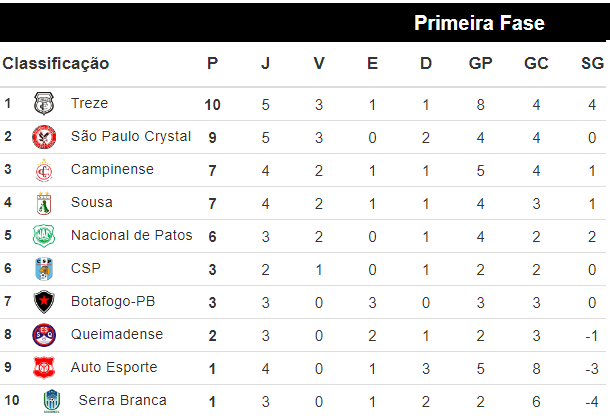Click the Auto Esporte crest icon
The height and width of the screenshot is (416, 610).
[42, 368]
